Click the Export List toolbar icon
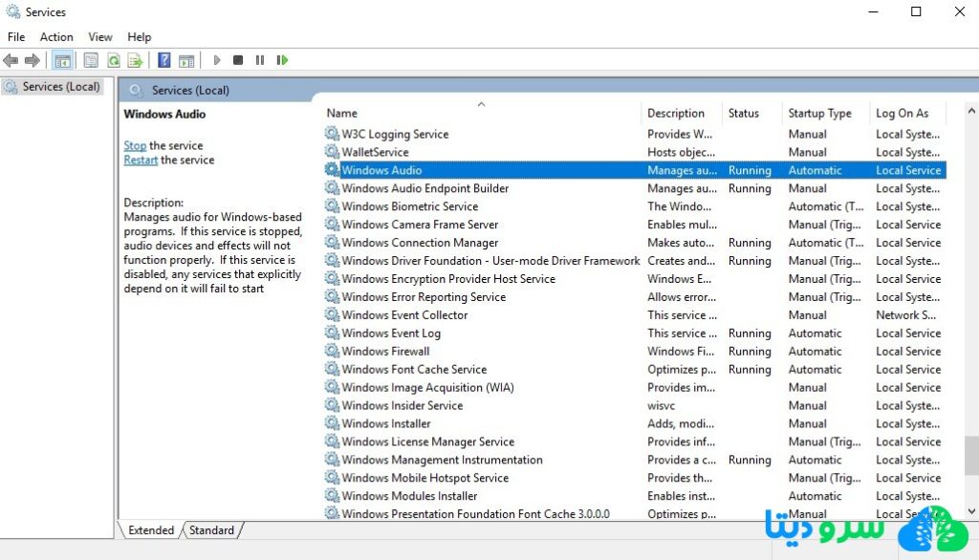The width and height of the screenshot is (979, 560). (x=135, y=60)
